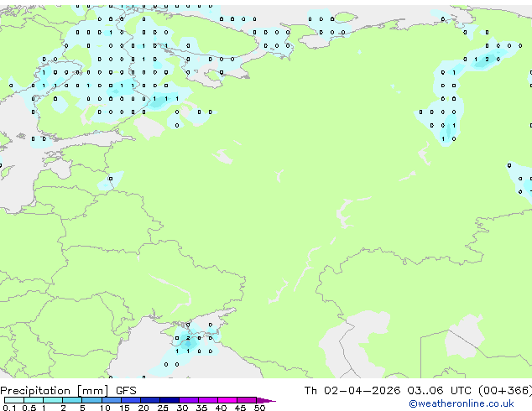Click the 'GFS' model label
This screenshot has height=411, width=532.
pyautogui.click(x=126, y=391)
